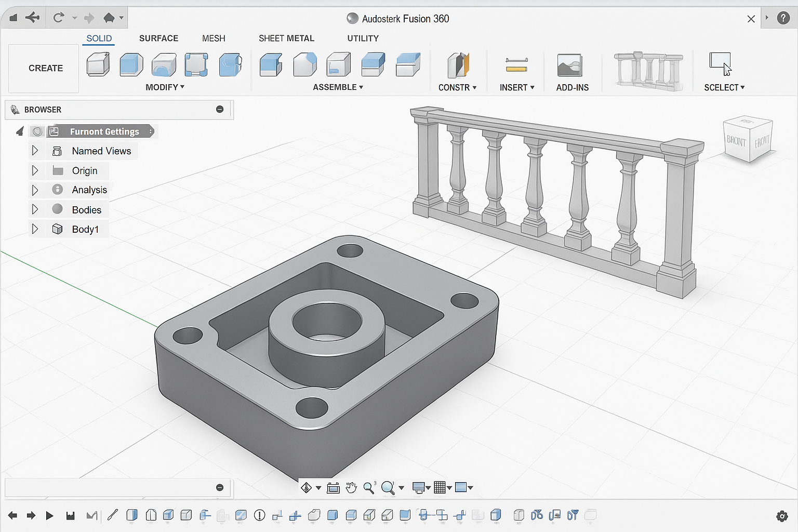Click the Pan hand tool icon

click(x=351, y=487)
